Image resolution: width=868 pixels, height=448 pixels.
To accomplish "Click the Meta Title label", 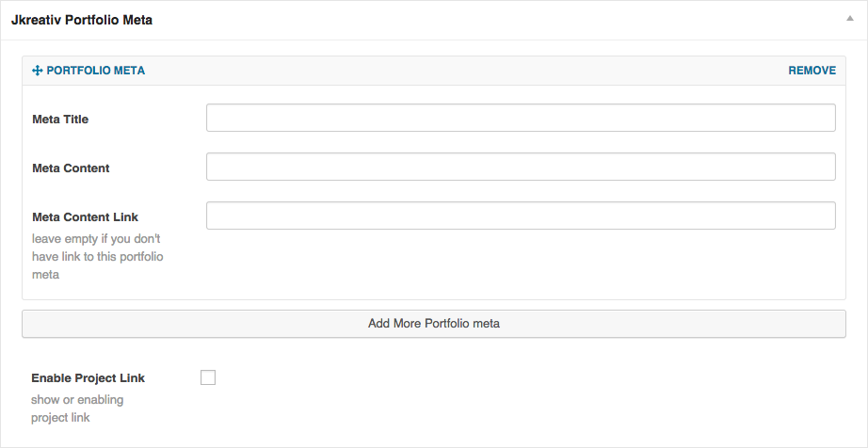I will pyautogui.click(x=60, y=120).
